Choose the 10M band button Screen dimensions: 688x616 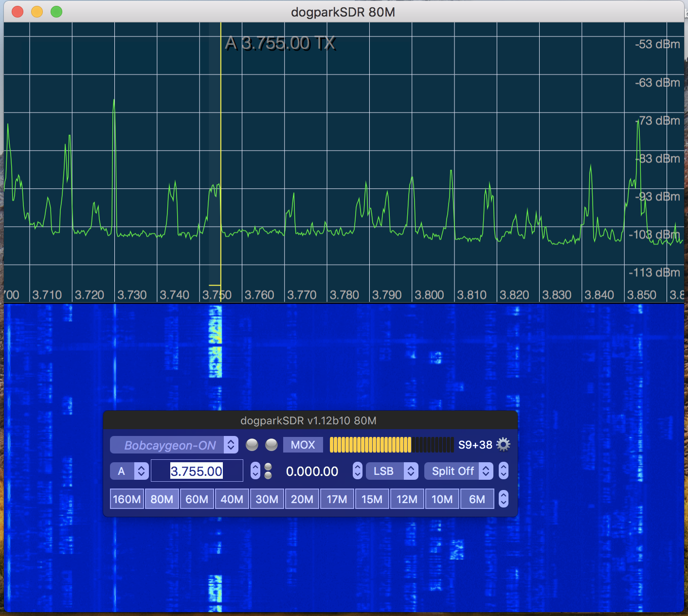[x=442, y=499]
